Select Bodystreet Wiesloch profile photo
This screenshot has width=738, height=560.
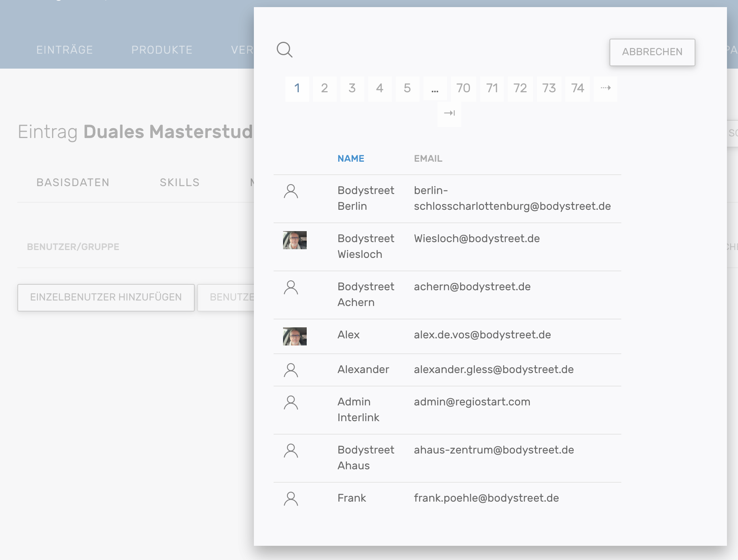coord(295,240)
